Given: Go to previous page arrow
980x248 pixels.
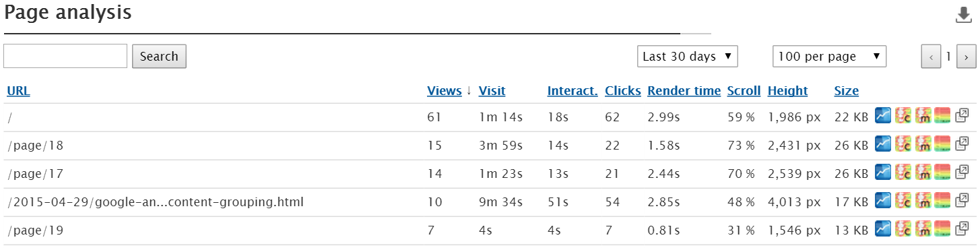Looking at the screenshot, I should (x=931, y=57).
